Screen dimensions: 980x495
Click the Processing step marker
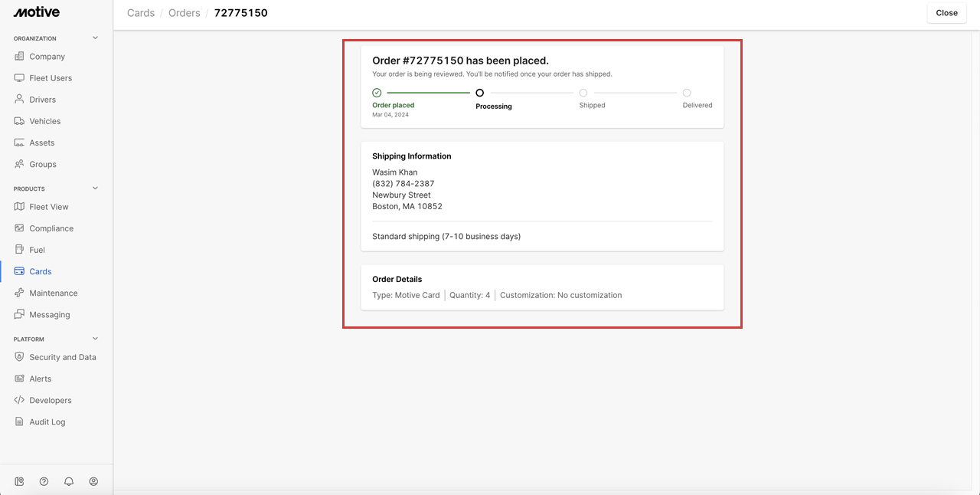480,93
